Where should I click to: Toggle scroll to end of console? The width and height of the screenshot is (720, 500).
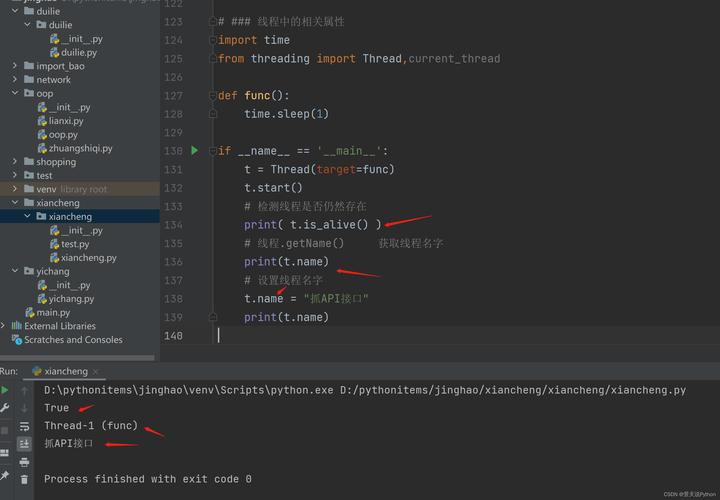click(24, 444)
